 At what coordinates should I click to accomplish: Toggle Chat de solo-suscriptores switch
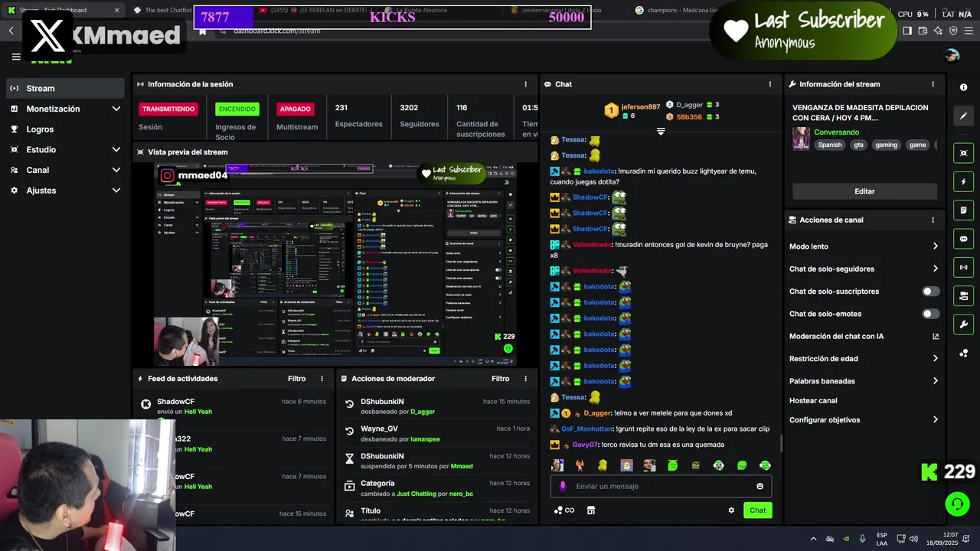tap(930, 292)
